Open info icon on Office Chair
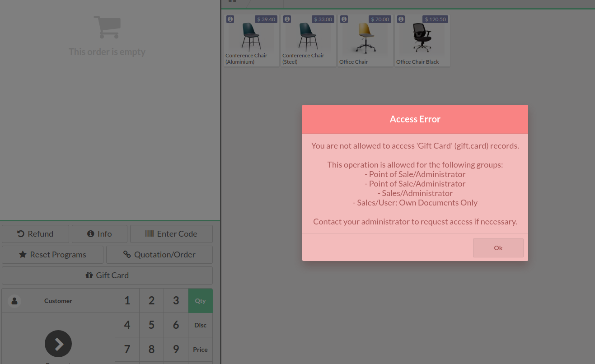 coord(344,19)
